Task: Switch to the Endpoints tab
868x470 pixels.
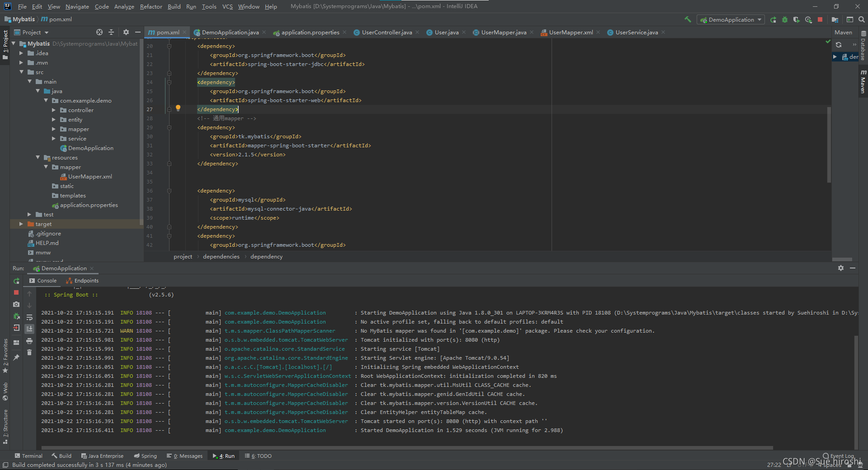Action: [x=82, y=281]
